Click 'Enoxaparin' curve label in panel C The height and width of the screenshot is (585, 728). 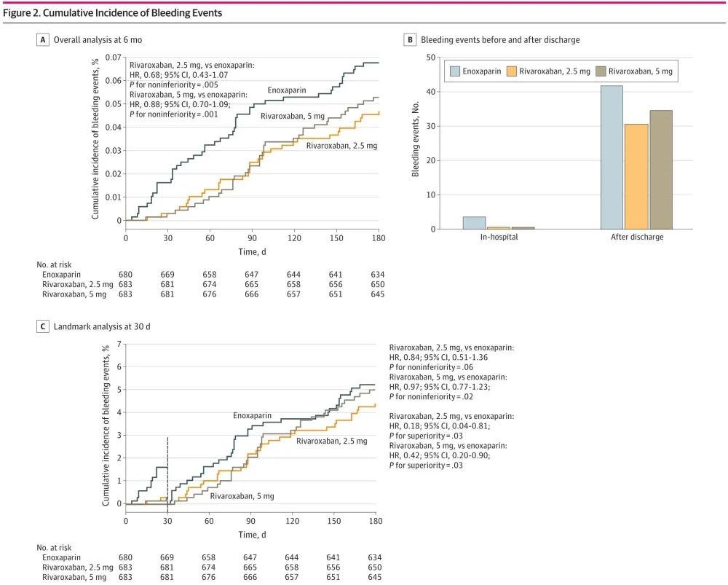(252, 416)
